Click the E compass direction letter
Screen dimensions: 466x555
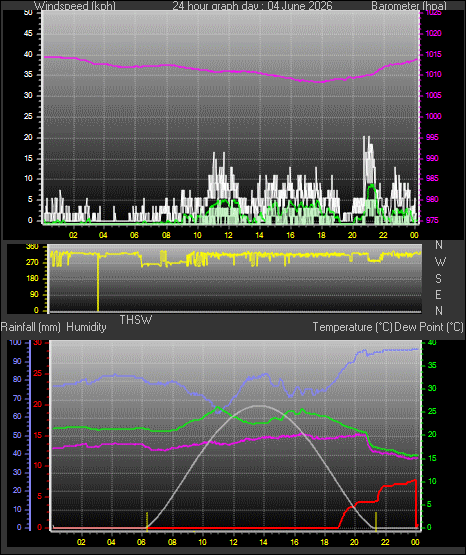tap(438, 294)
